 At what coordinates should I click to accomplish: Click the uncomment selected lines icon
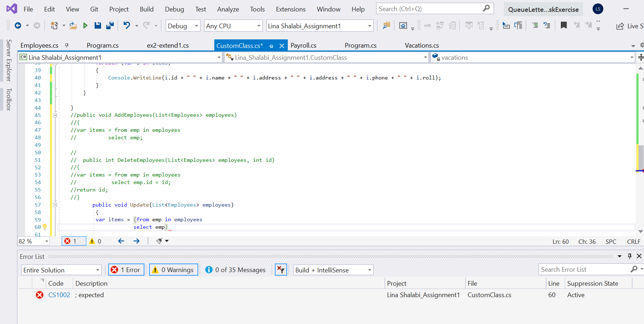point(547,25)
